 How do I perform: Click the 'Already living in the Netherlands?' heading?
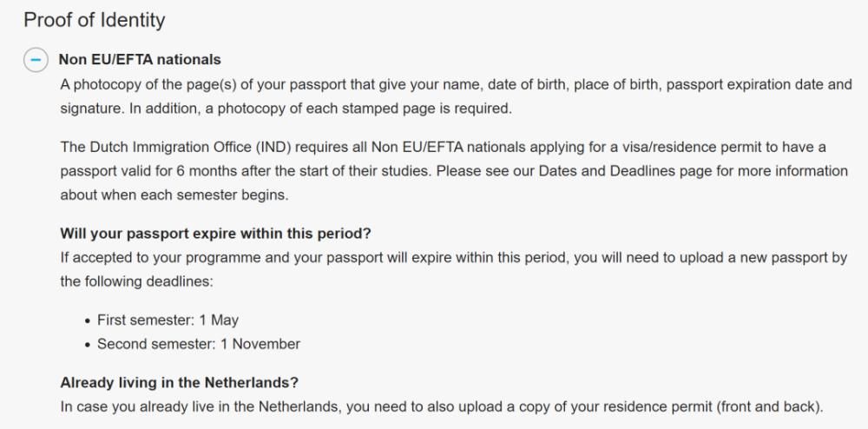[180, 383]
